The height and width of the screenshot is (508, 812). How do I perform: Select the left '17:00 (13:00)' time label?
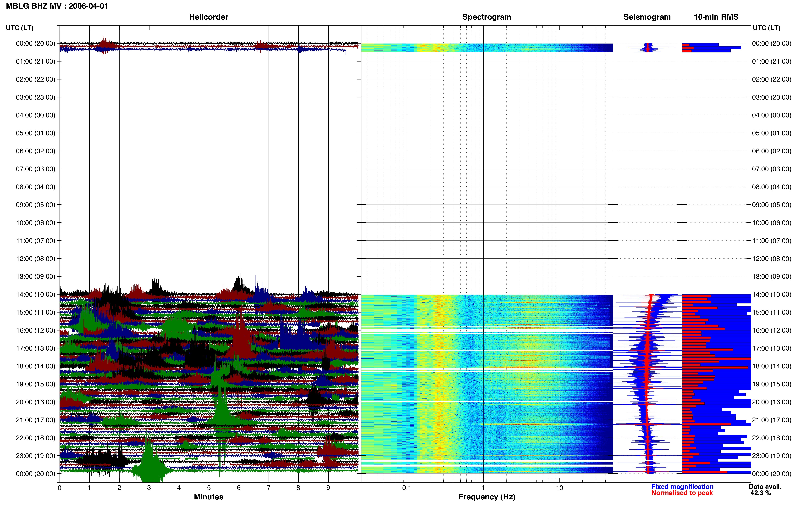click(x=36, y=348)
